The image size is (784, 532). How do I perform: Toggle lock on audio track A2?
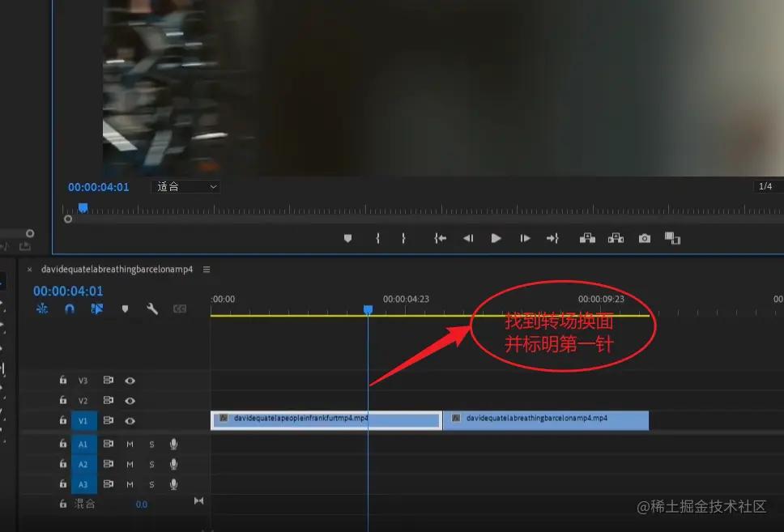[x=63, y=463]
